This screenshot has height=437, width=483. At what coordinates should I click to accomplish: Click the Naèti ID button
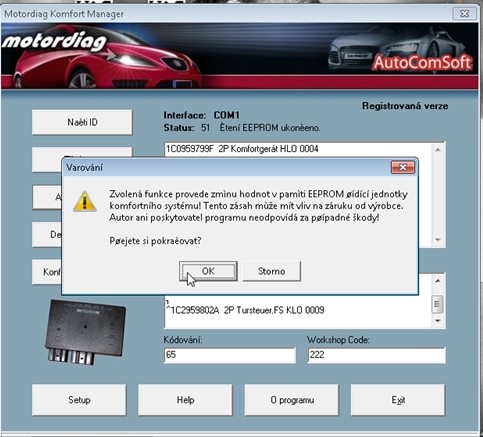[82, 122]
